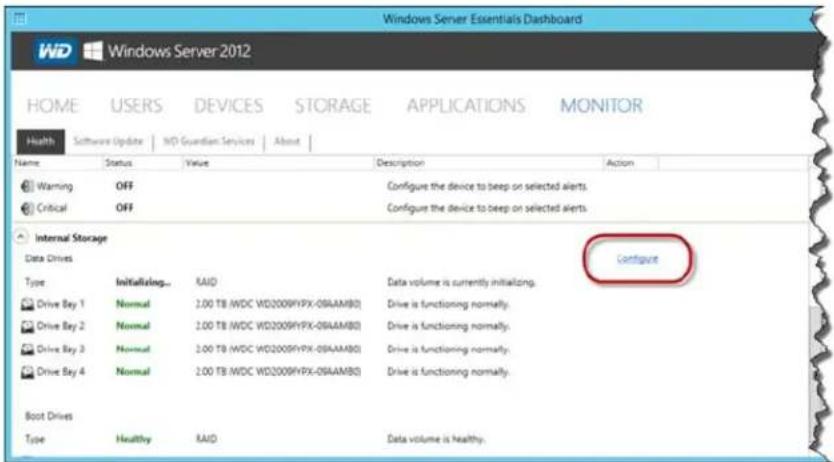Click Warning row beep configuration description
Image resolution: width=834 pixels, height=462 pixels.
click(x=487, y=186)
